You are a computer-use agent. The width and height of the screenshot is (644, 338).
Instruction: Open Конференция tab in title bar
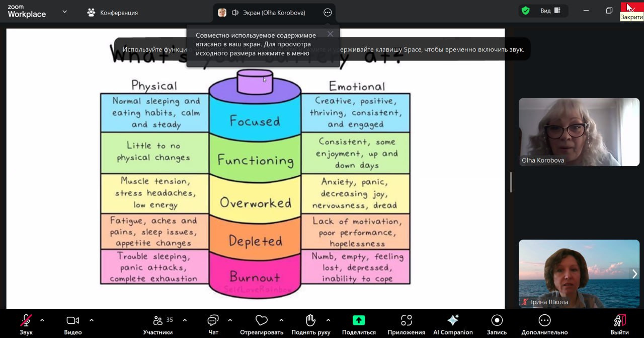[x=113, y=13]
